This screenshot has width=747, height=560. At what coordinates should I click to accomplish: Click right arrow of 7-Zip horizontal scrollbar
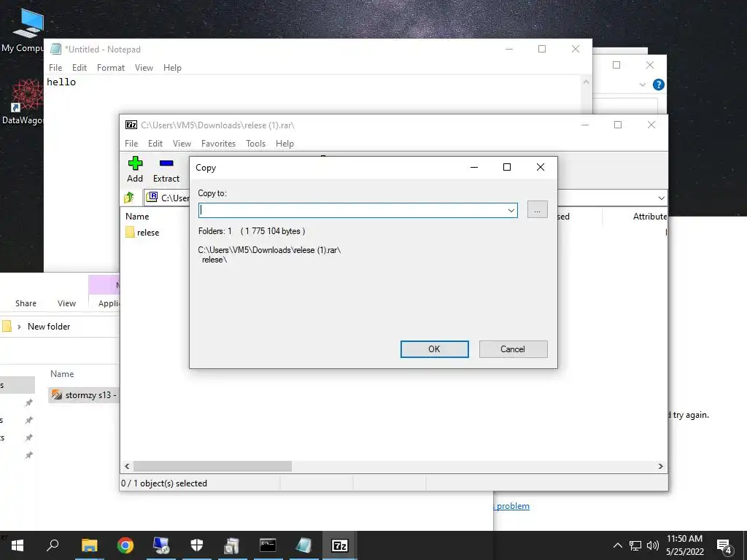(661, 466)
